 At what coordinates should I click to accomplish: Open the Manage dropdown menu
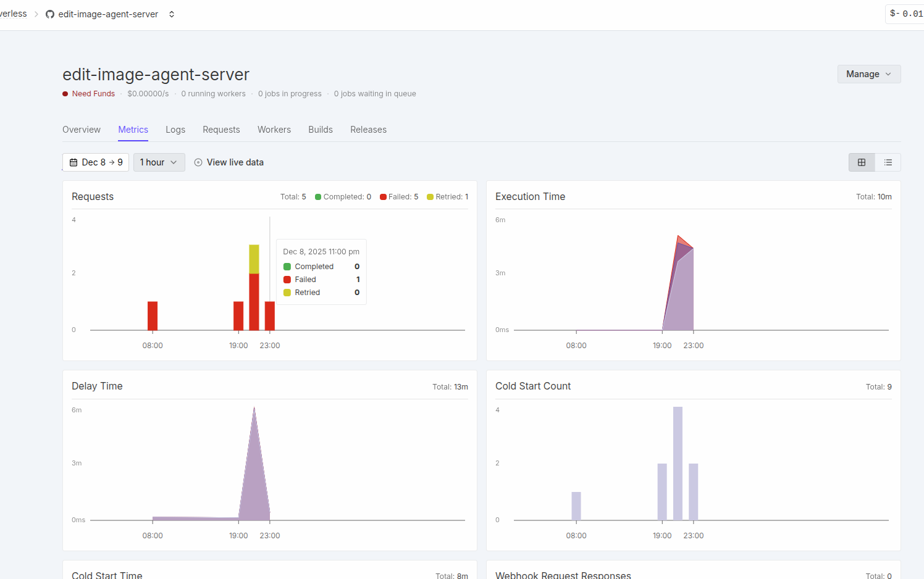[868, 74]
